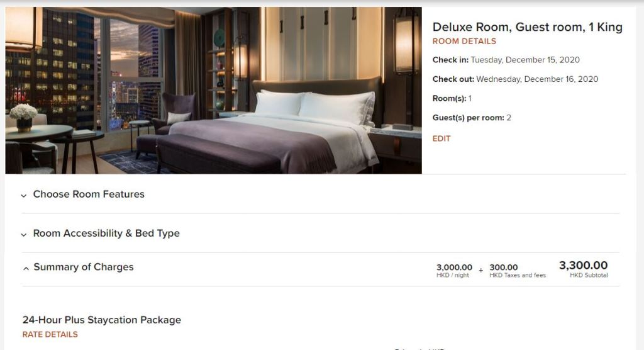644x350 pixels.
Task: Click the Room(s) count line
Action: click(x=452, y=98)
